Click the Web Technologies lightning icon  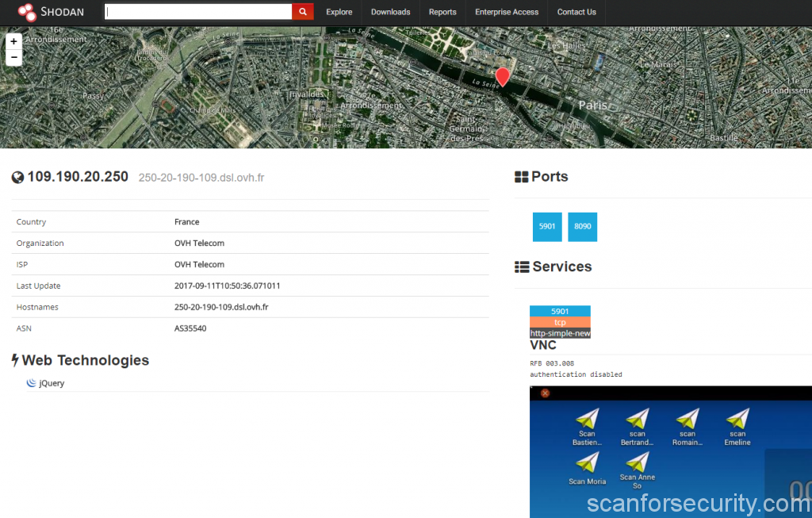click(15, 360)
